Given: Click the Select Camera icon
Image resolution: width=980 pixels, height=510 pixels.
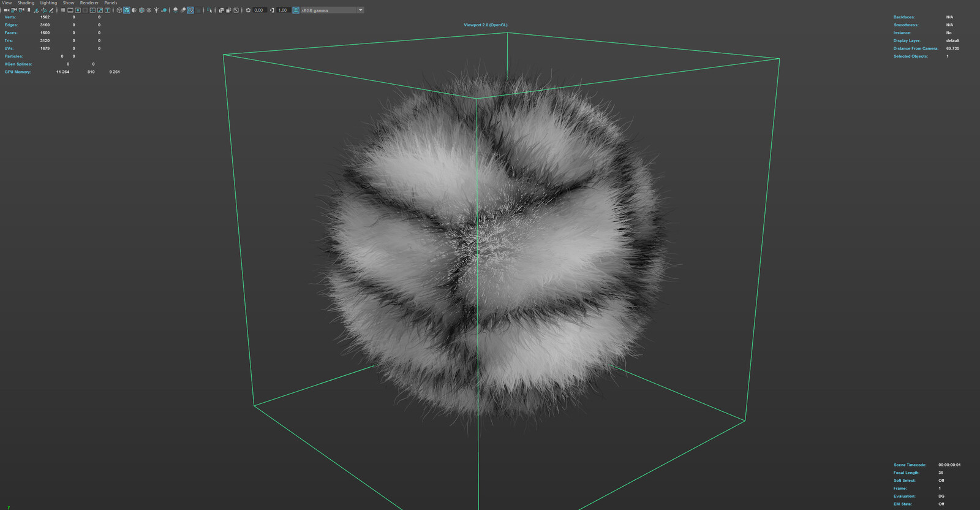Looking at the screenshot, I should tap(6, 10).
